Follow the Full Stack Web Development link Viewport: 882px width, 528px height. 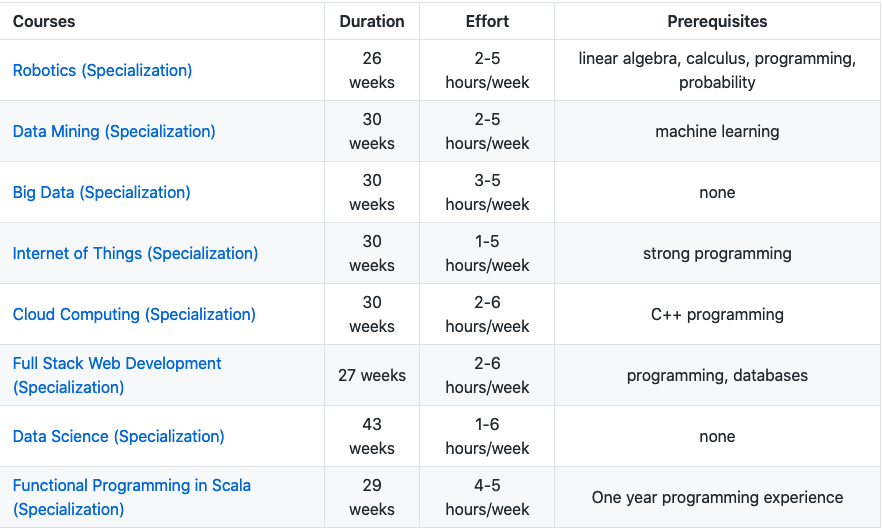(x=117, y=364)
